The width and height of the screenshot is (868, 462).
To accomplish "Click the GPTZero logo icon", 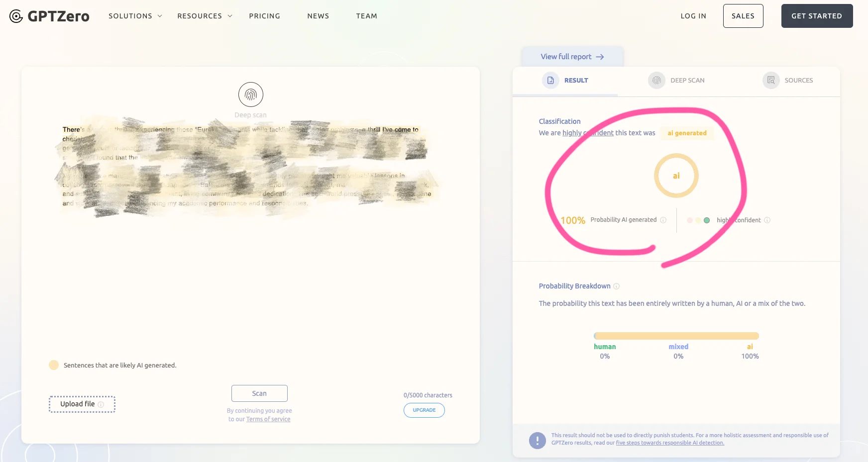I will pyautogui.click(x=16, y=16).
